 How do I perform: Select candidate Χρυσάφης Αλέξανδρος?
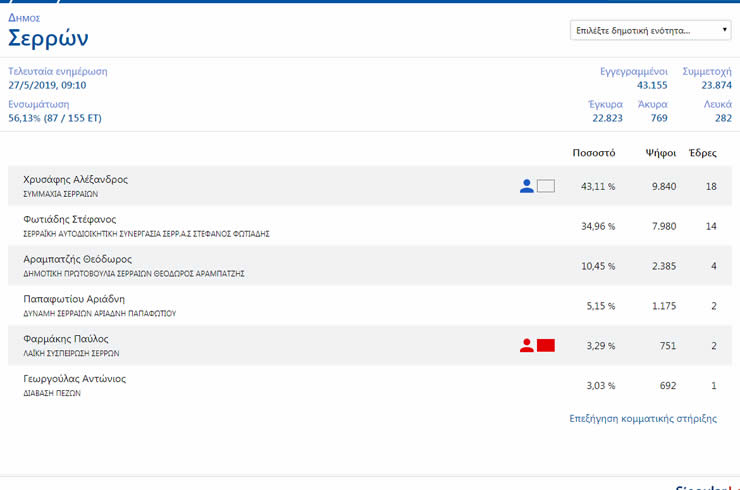pos(75,180)
